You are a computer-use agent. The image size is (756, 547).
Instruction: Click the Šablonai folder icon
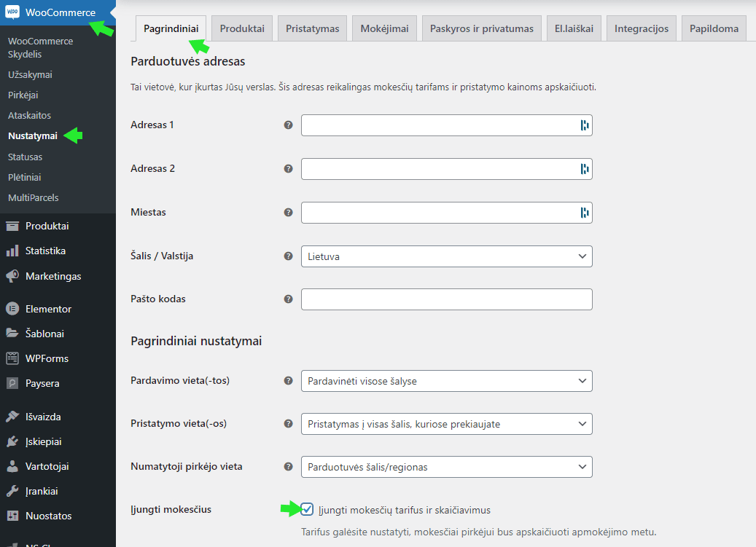click(12, 334)
